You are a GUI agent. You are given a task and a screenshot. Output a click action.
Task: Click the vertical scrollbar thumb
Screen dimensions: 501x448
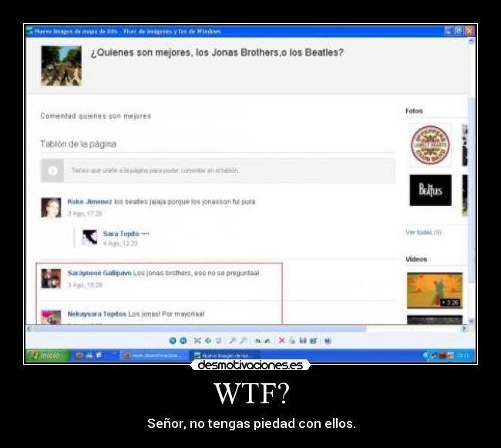471,190
